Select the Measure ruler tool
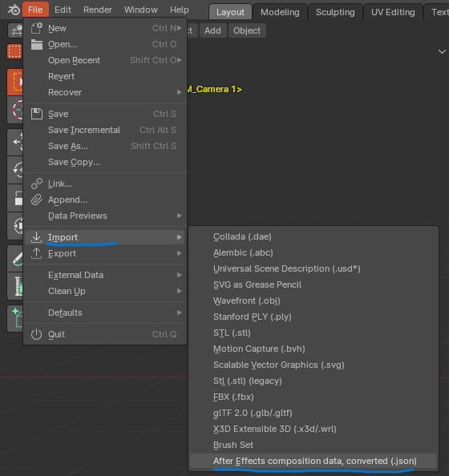 [x=15, y=286]
